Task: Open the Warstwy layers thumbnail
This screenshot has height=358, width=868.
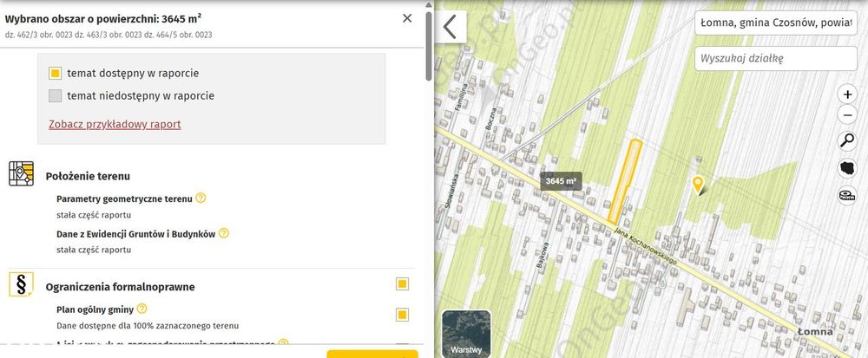Action: [x=466, y=334]
